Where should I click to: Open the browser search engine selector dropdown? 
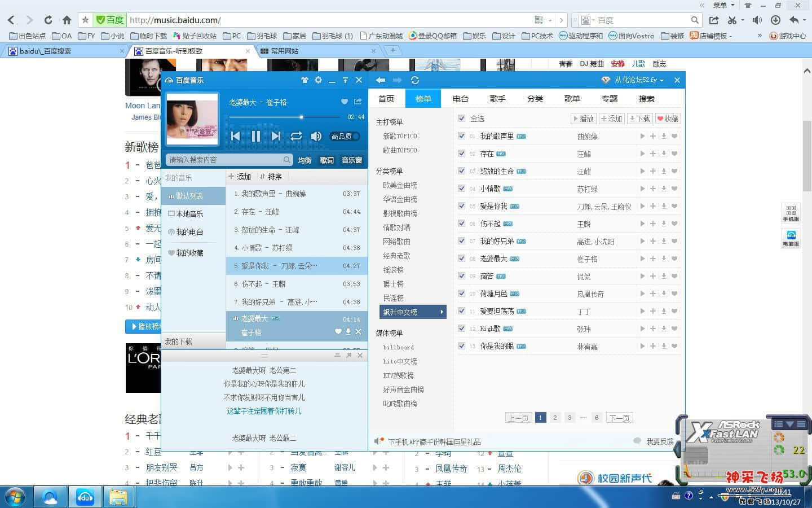pos(587,20)
